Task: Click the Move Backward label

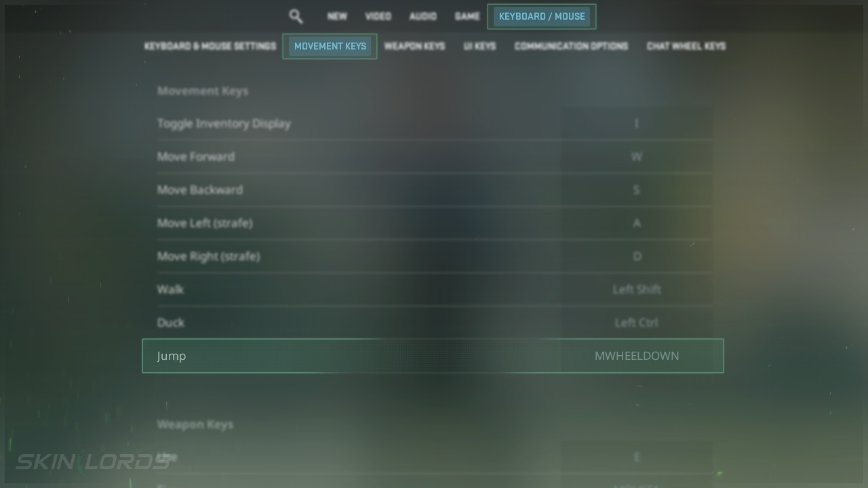Action: 200,190
